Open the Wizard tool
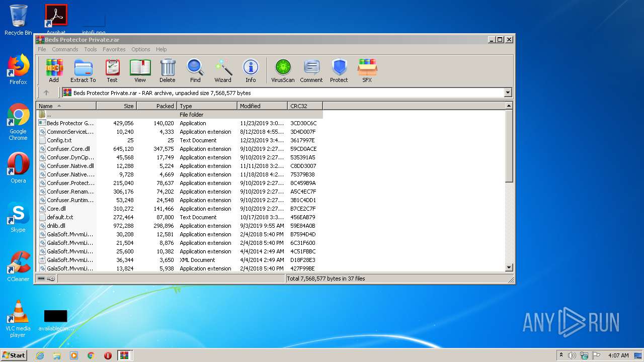 223,70
